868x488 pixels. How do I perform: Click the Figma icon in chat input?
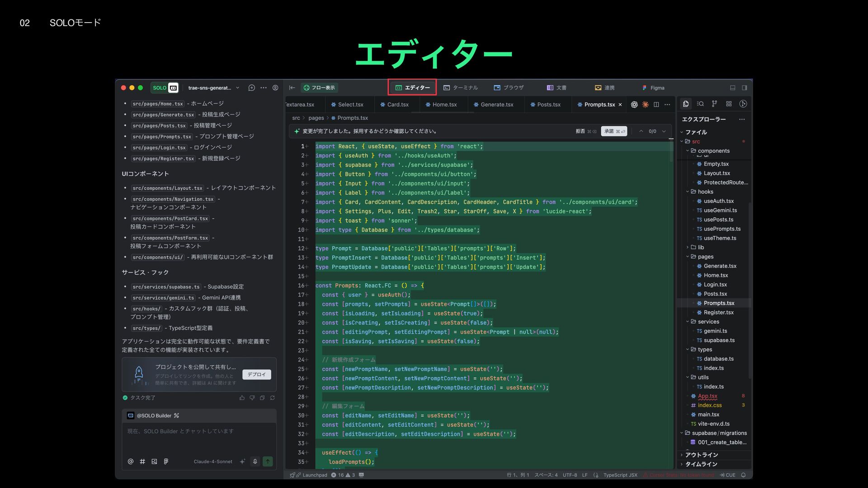click(x=166, y=461)
